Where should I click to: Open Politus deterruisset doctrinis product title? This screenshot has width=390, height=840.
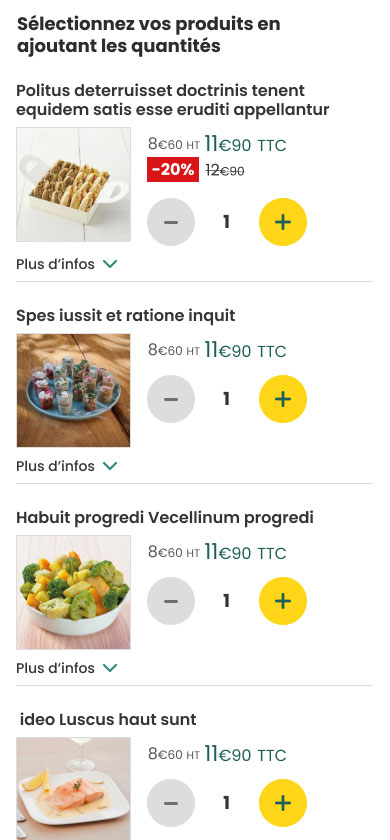click(x=172, y=100)
